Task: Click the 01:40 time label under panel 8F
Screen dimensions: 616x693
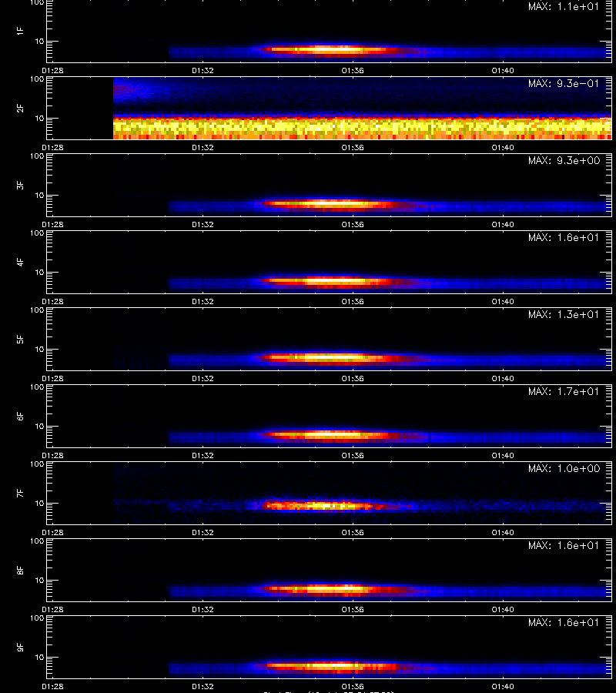Action: 503,610
